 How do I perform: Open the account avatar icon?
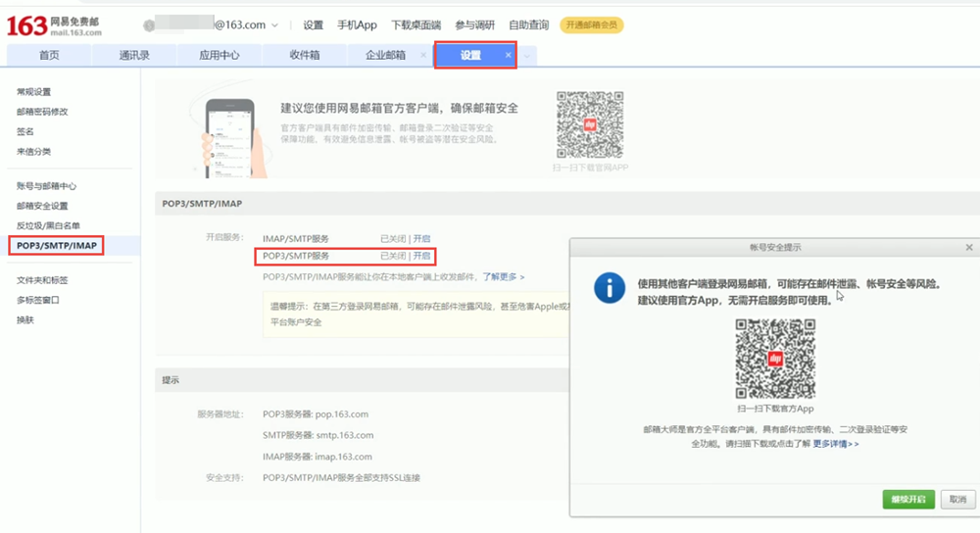pyautogui.click(x=149, y=25)
